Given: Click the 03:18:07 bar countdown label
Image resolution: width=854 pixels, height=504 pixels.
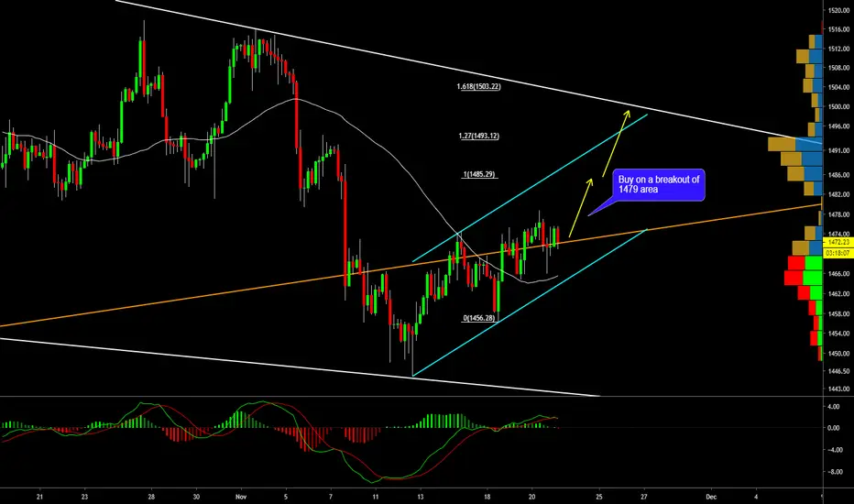Looking at the screenshot, I should [x=838, y=253].
